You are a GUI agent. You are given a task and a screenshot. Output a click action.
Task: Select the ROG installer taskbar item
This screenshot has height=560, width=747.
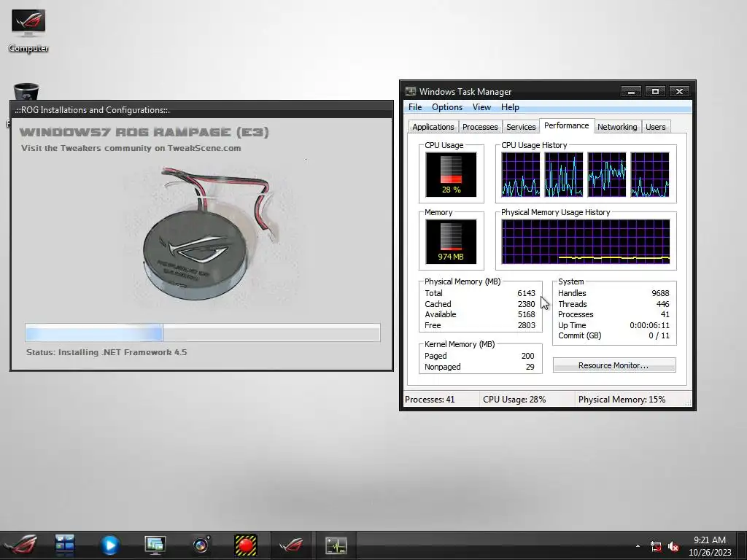coord(291,545)
